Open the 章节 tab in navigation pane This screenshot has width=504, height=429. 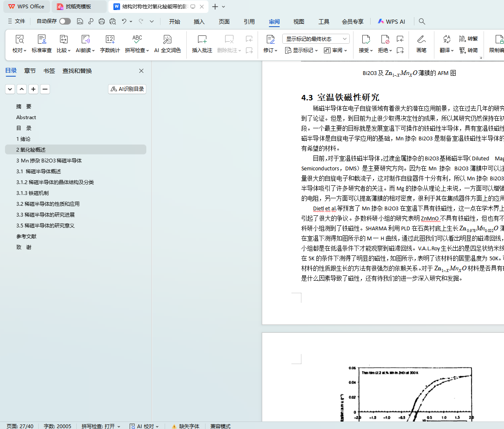point(30,71)
